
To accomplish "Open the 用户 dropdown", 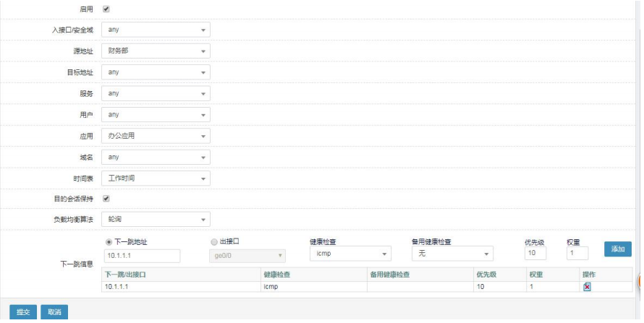I will point(156,115).
